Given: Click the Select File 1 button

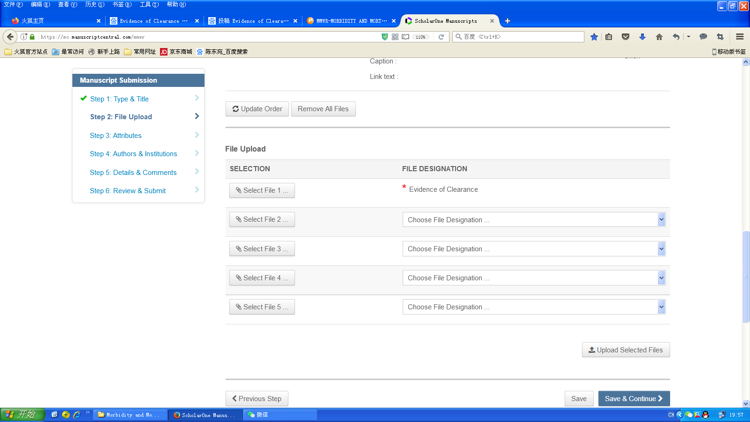Looking at the screenshot, I should [262, 190].
